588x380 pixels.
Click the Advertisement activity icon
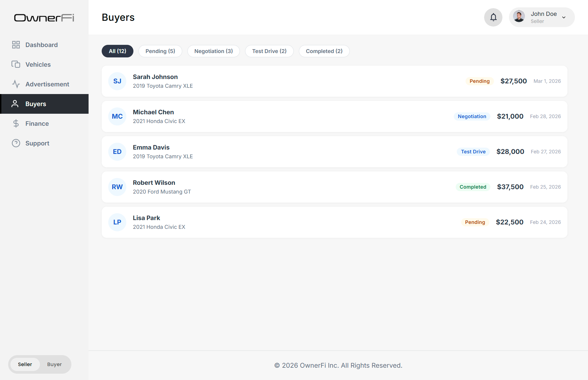tap(16, 84)
